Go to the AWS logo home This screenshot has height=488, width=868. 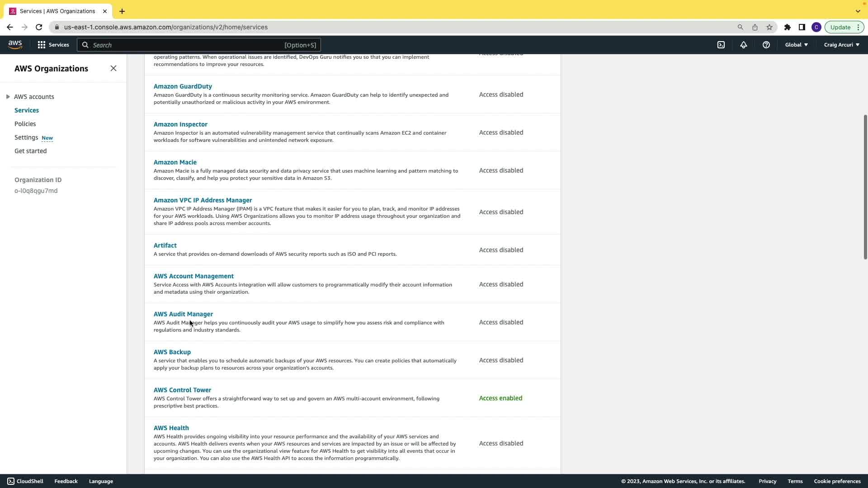point(15,45)
